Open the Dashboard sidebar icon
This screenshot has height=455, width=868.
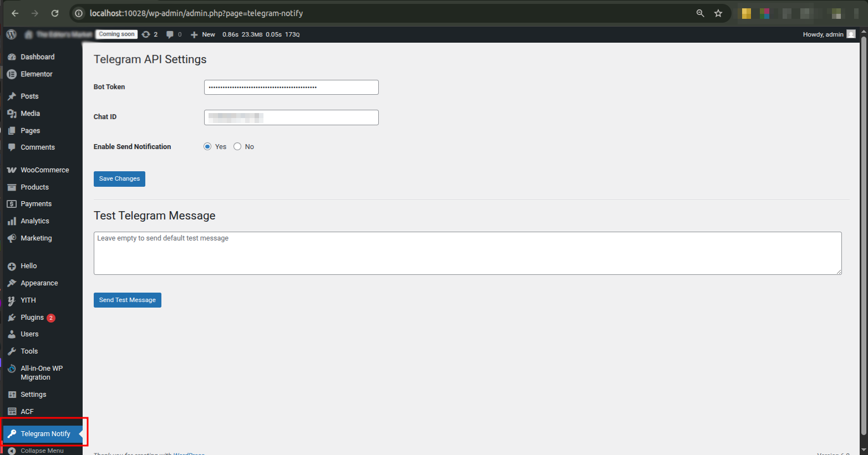12,57
